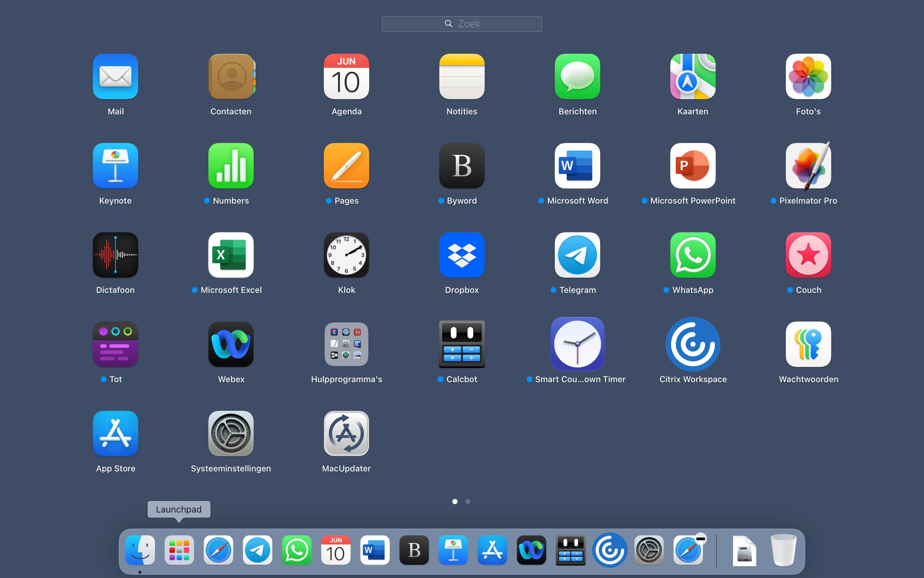
Task: Open the Agenda app in Launchpad grid
Action: (346, 76)
